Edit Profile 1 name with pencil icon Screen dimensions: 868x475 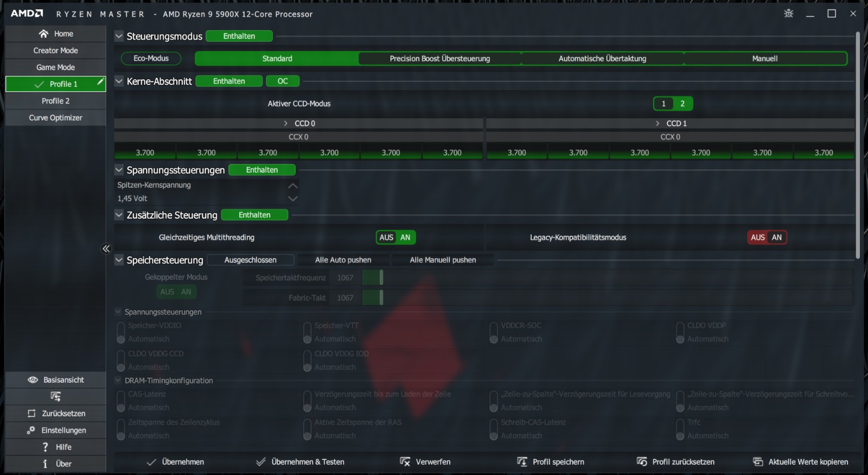(100, 81)
